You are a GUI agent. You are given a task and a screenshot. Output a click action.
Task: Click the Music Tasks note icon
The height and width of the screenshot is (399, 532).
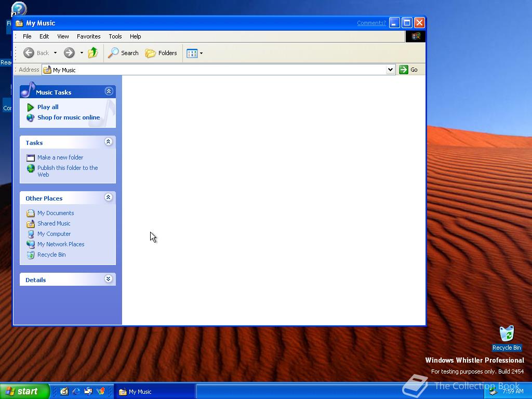(28, 89)
